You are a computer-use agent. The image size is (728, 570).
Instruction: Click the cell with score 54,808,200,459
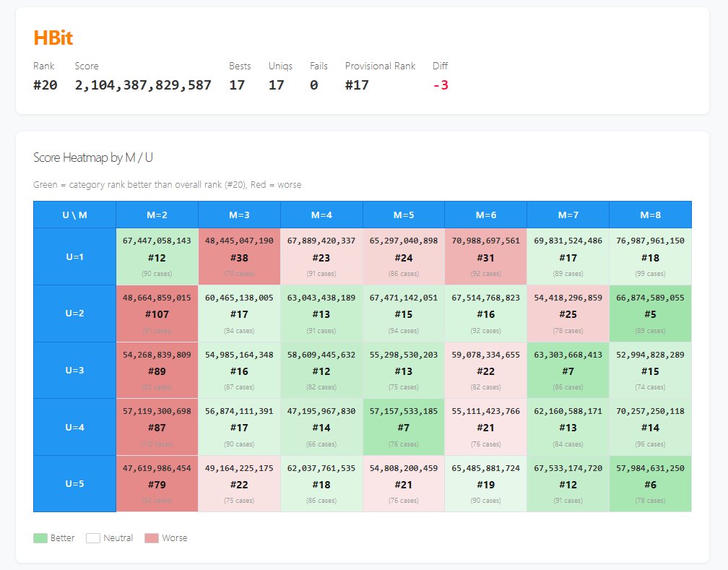tap(404, 483)
